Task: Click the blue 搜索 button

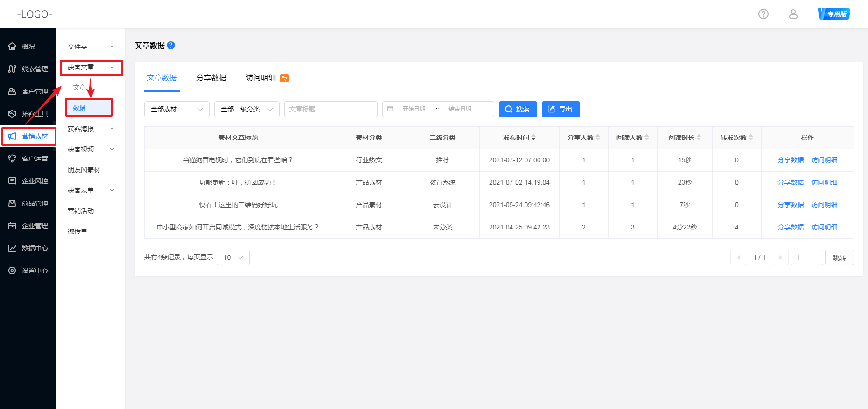Action: pyautogui.click(x=518, y=109)
